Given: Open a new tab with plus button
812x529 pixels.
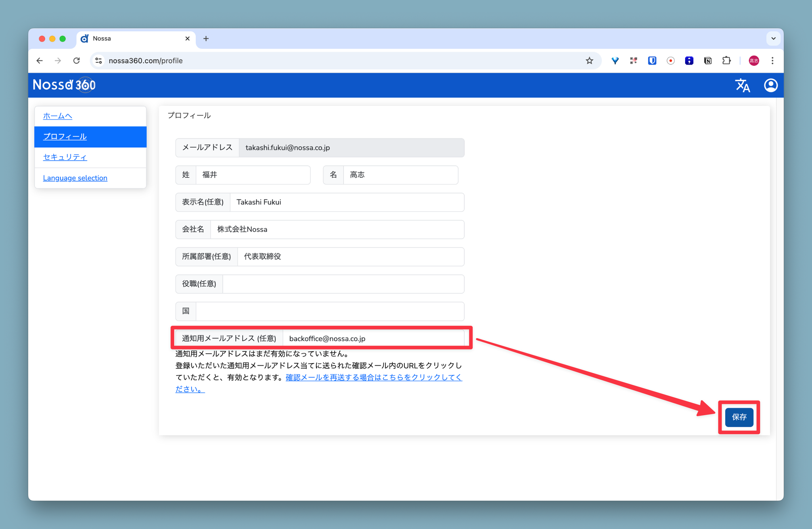Looking at the screenshot, I should click(206, 38).
